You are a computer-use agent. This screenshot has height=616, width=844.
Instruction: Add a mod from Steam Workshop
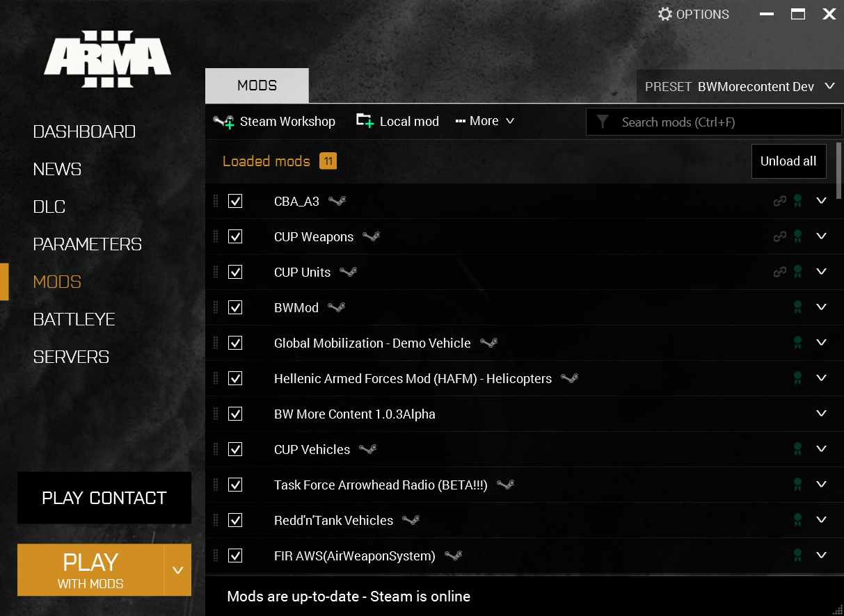click(274, 121)
